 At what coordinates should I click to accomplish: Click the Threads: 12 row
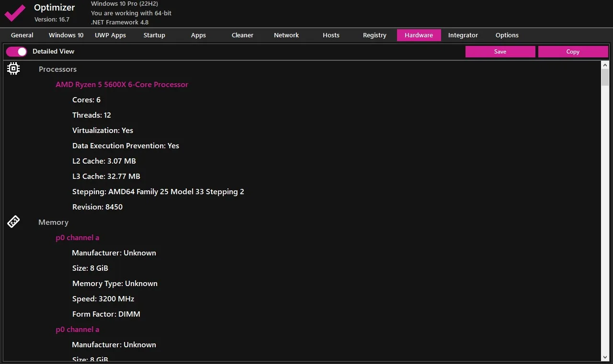tap(91, 115)
